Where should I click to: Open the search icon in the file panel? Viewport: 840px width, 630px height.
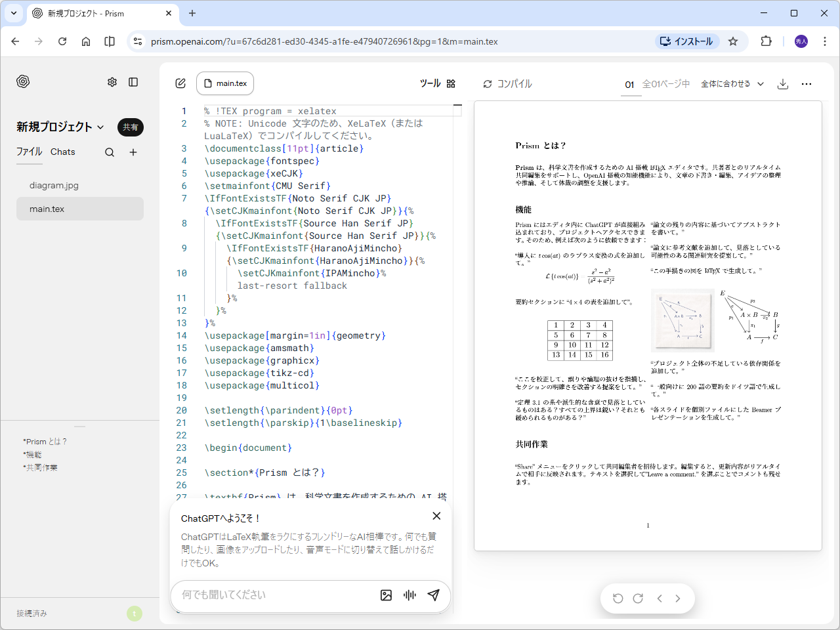[x=109, y=152]
